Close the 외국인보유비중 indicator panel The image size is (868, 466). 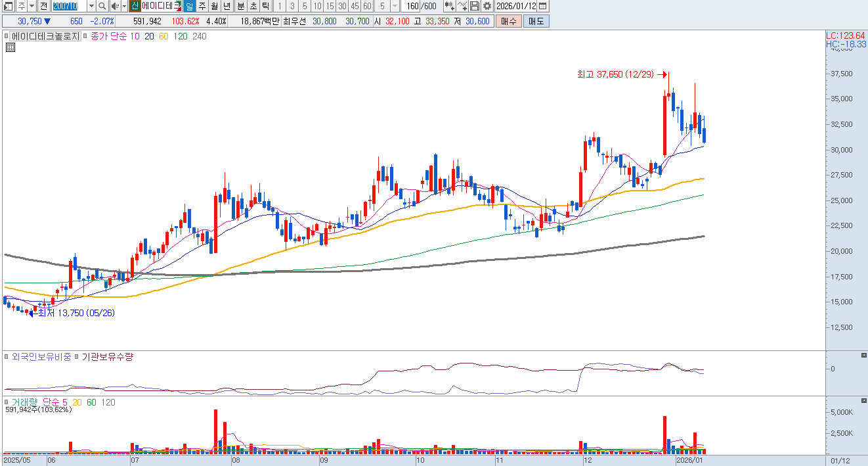[x=863, y=356]
